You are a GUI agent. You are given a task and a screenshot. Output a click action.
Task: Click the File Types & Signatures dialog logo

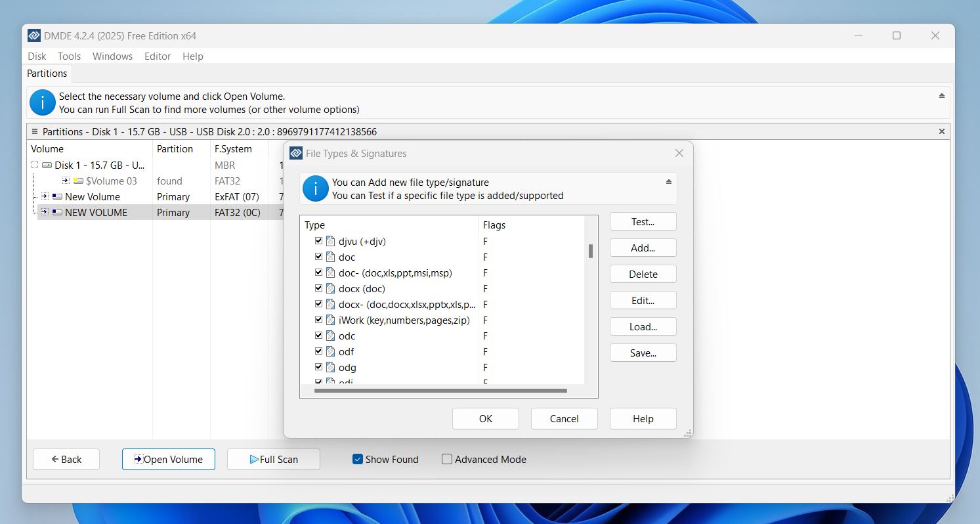[x=296, y=153]
